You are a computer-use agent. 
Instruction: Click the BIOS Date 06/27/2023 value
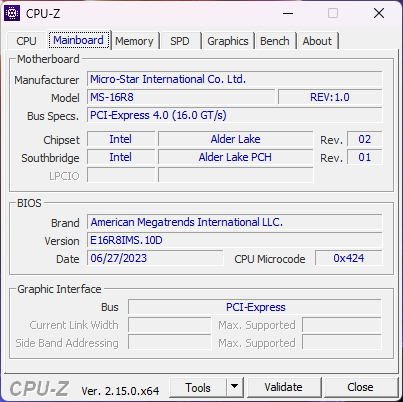155,258
